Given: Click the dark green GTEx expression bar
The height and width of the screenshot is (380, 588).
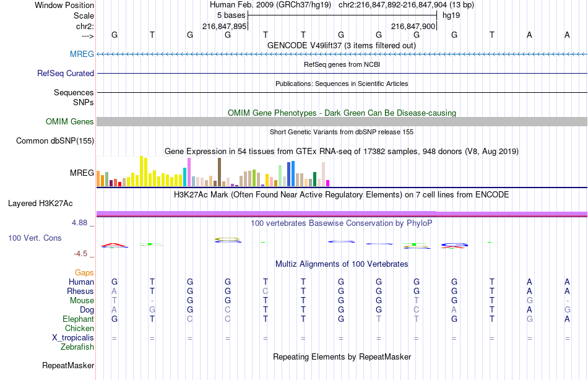Looking at the screenshot, I should click(x=314, y=179).
